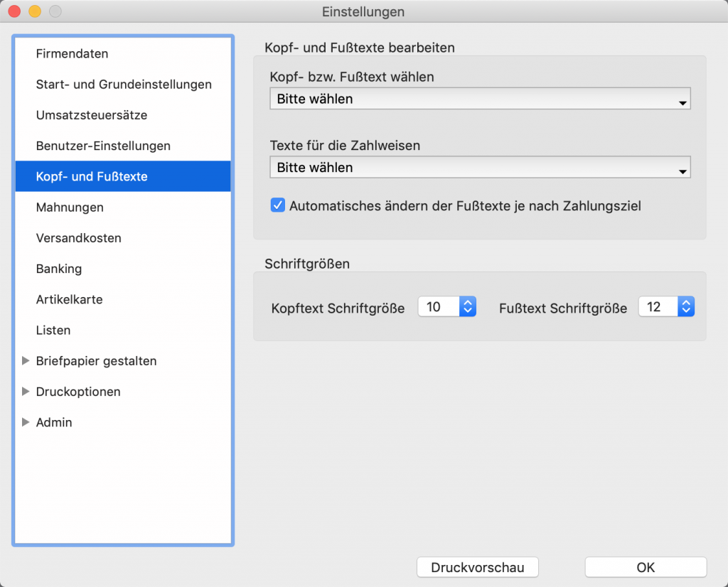This screenshot has height=587, width=728.
Task: Open the Firmendaten settings section
Action: [72, 54]
